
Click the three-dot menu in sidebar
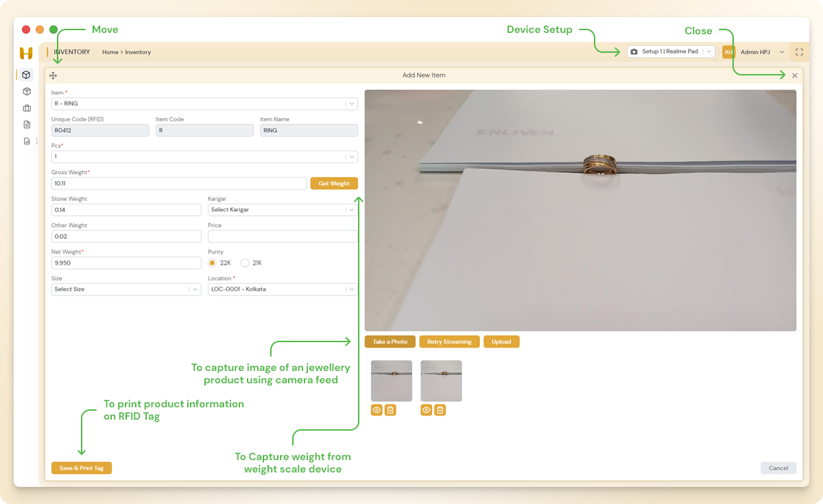click(x=36, y=141)
